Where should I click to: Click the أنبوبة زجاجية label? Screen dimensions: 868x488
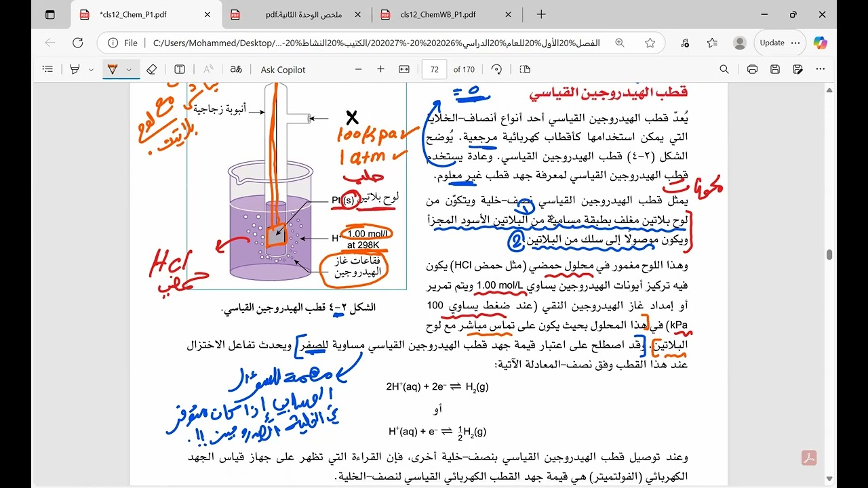pyautogui.click(x=220, y=108)
